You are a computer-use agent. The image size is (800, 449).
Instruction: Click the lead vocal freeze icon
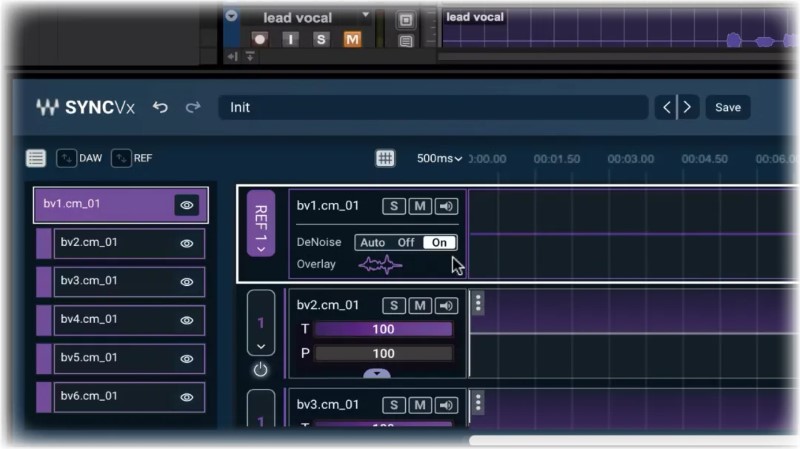pos(406,20)
